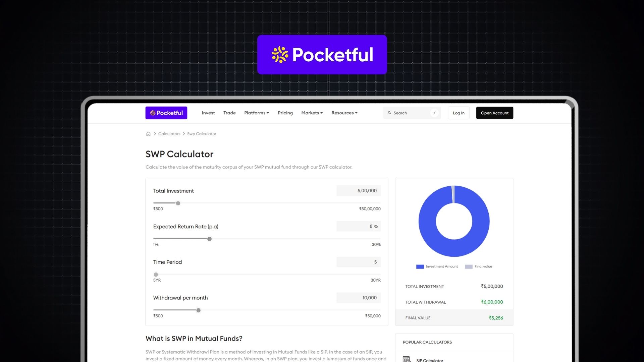
Task: Expand the Platforms dropdown menu
Action: (x=256, y=113)
